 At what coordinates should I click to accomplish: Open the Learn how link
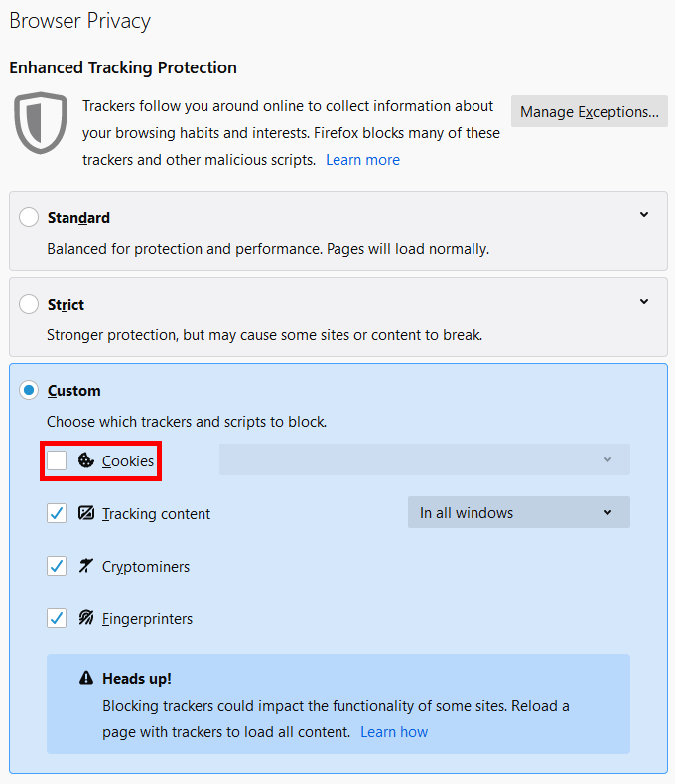(x=394, y=732)
